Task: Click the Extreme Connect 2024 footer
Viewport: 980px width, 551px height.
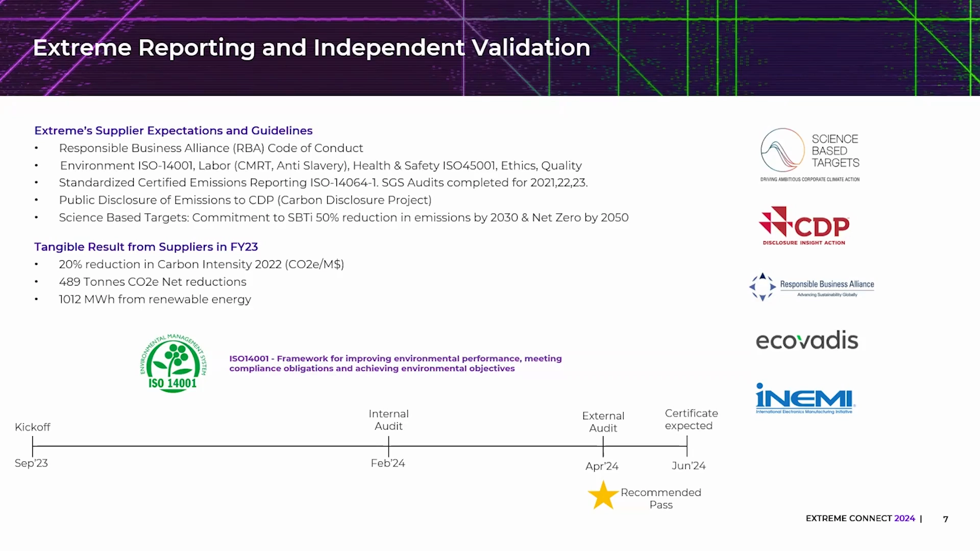Action: pyautogui.click(x=860, y=518)
